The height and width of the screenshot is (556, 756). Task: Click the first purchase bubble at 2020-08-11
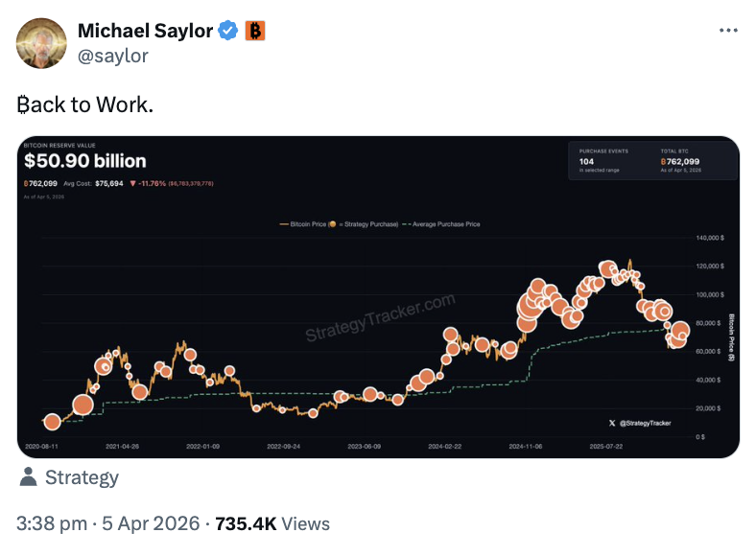tap(53, 421)
